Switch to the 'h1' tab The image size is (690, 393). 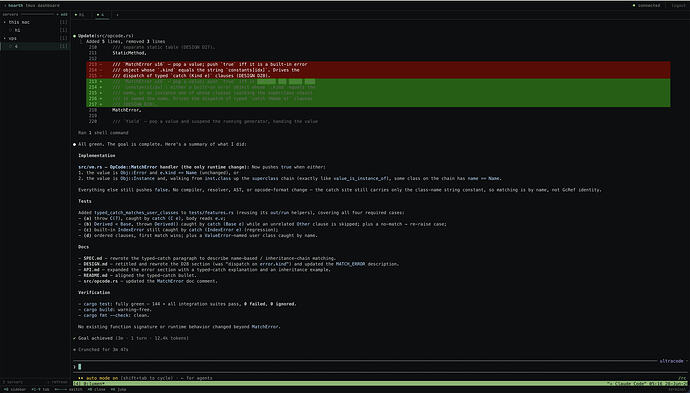80,15
